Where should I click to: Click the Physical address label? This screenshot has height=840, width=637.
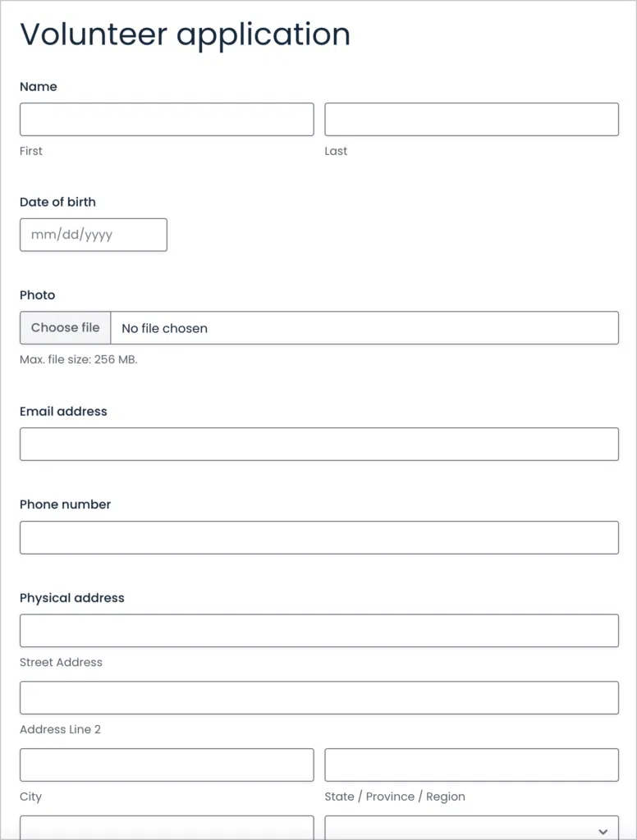pyautogui.click(x=72, y=597)
